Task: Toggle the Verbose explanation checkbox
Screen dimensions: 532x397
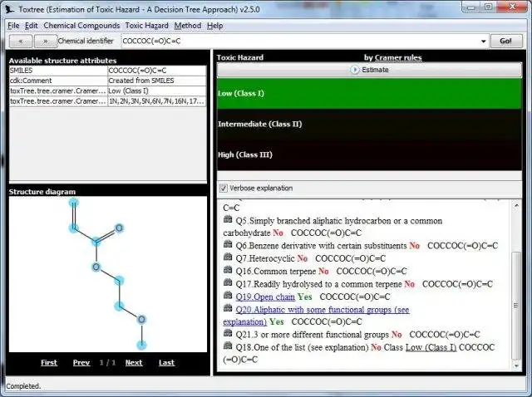Action: 224,189
